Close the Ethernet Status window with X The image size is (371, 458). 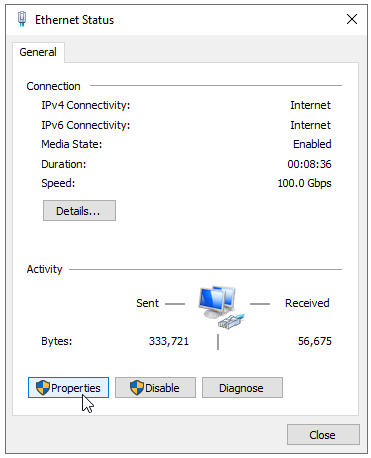[352, 19]
